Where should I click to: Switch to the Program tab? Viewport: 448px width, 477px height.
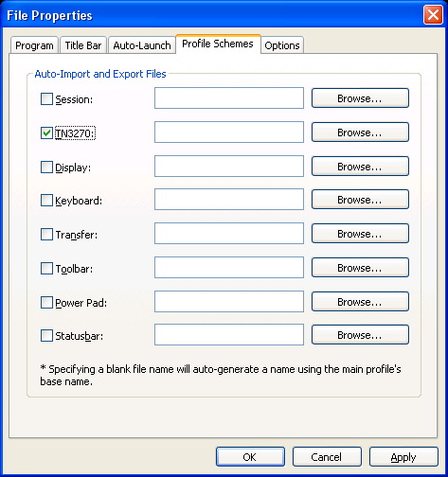click(34, 45)
